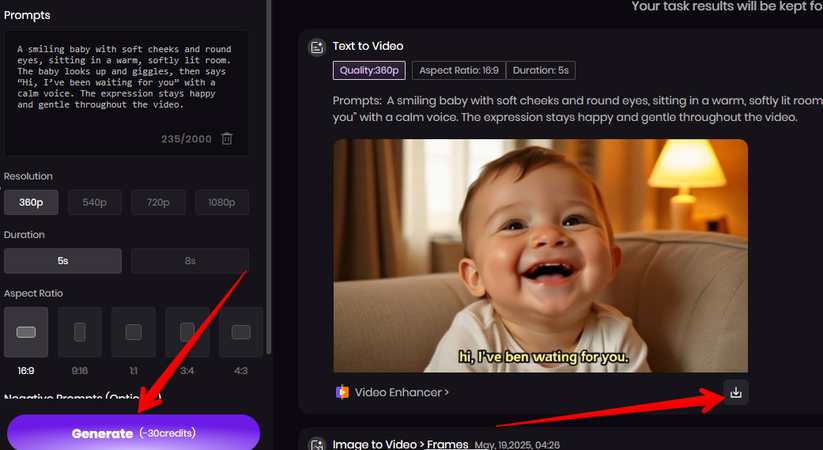This screenshot has height=450, width=823.
Task: Select 360p resolution
Action: click(x=31, y=202)
